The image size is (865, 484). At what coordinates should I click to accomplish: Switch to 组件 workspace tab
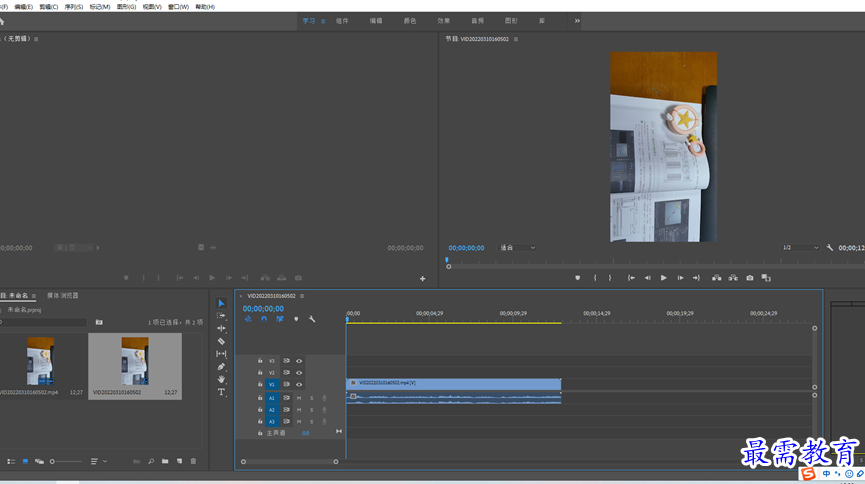[342, 21]
